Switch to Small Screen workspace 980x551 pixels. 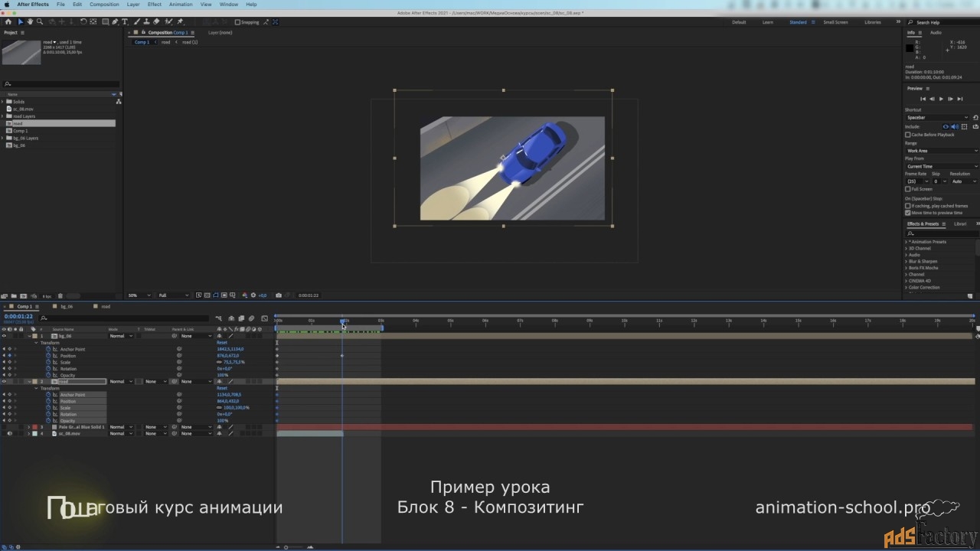coord(835,22)
